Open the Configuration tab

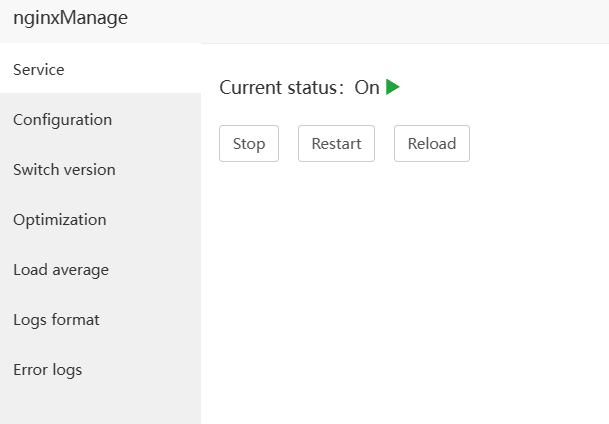pos(62,120)
